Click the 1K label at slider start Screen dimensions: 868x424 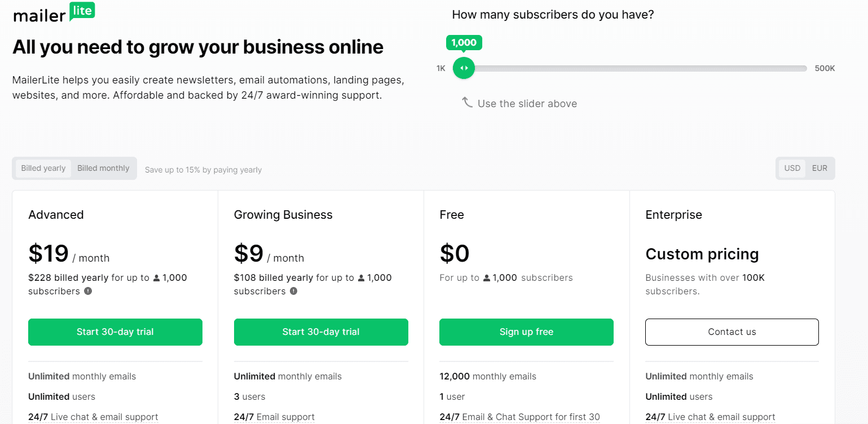(x=440, y=68)
